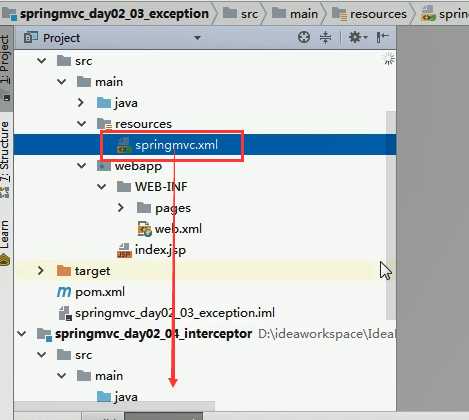Click the orange target folder icon

pyautogui.click(x=64, y=271)
